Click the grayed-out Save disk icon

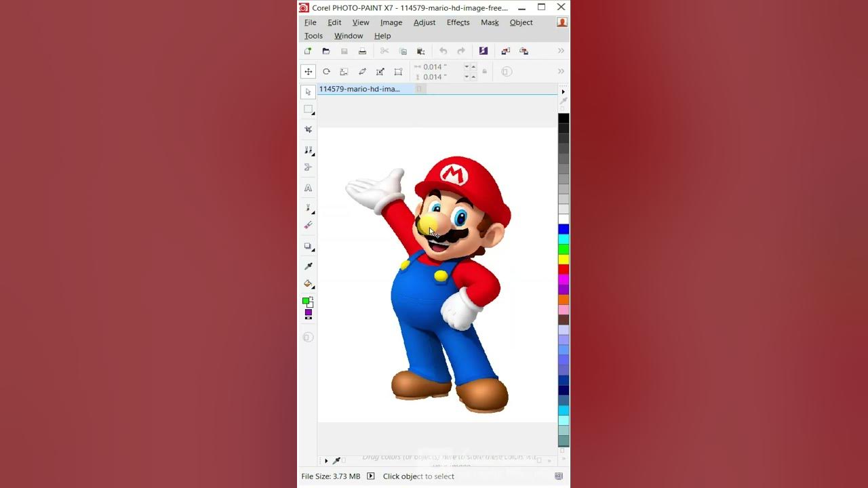click(344, 51)
